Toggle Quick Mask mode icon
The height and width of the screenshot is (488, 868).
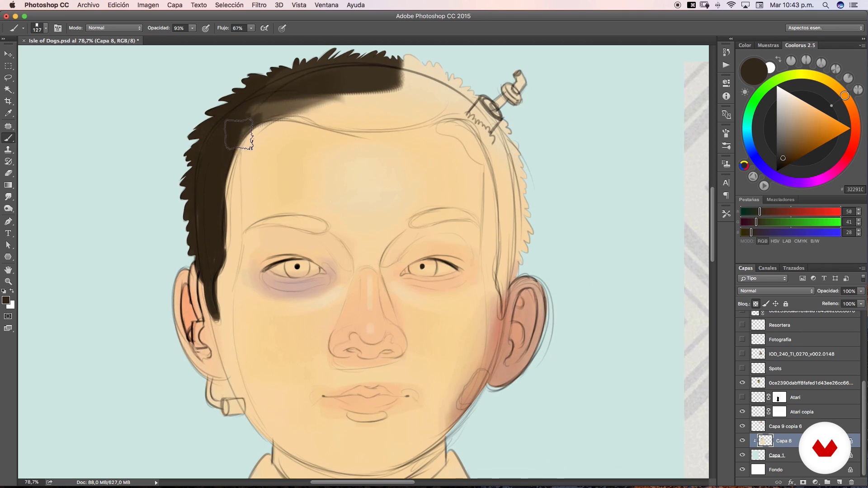8,316
